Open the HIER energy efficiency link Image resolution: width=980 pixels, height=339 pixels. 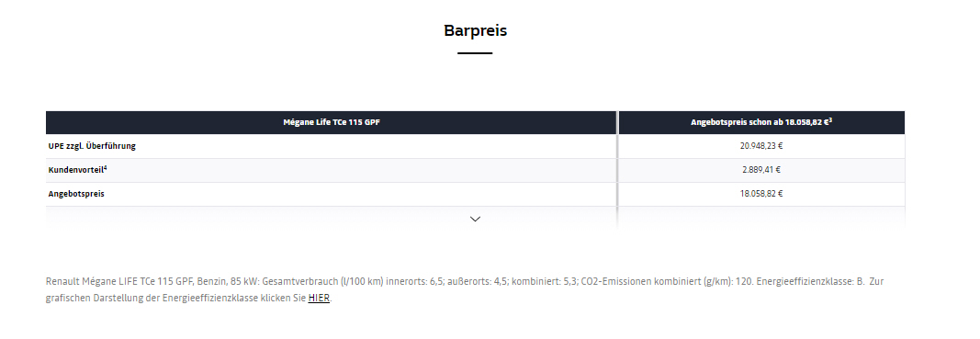click(x=319, y=299)
